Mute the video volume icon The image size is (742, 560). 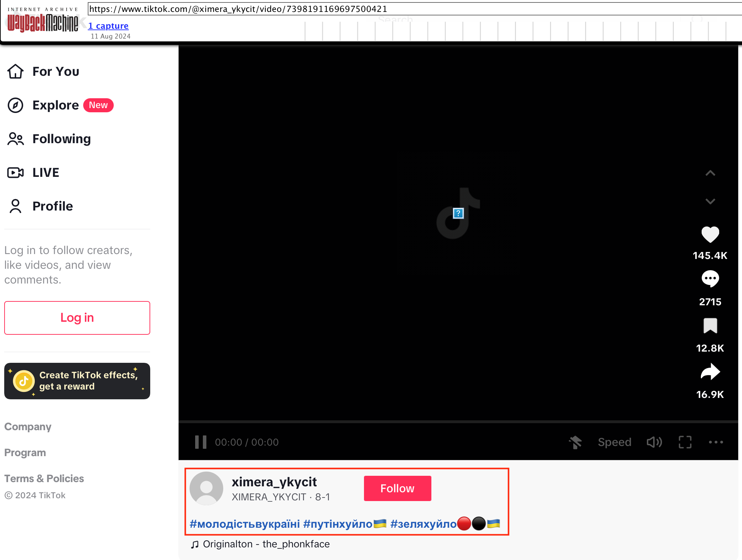[654, 442]
